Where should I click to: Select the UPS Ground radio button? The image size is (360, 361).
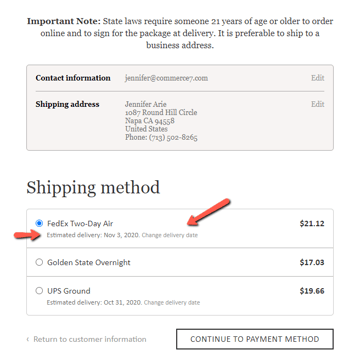[x=39, y=291]
